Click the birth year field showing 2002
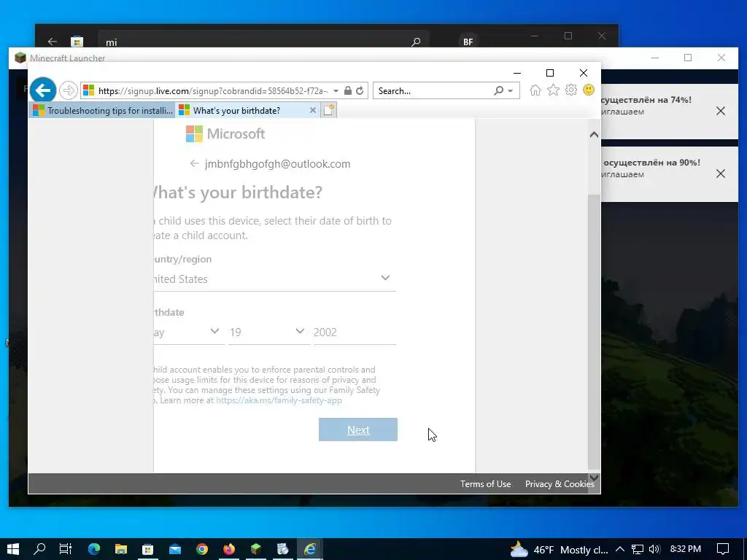Viewport: 747px width, 560px height. pyautogui.click(x=355, y=332)
